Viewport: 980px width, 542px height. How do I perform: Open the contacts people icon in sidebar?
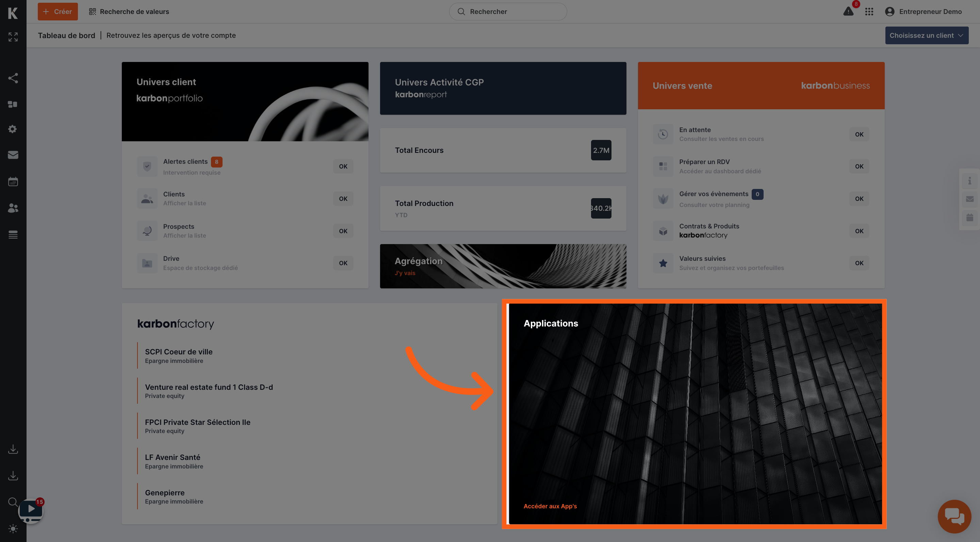pyautogui.click(x=13, y=208)
